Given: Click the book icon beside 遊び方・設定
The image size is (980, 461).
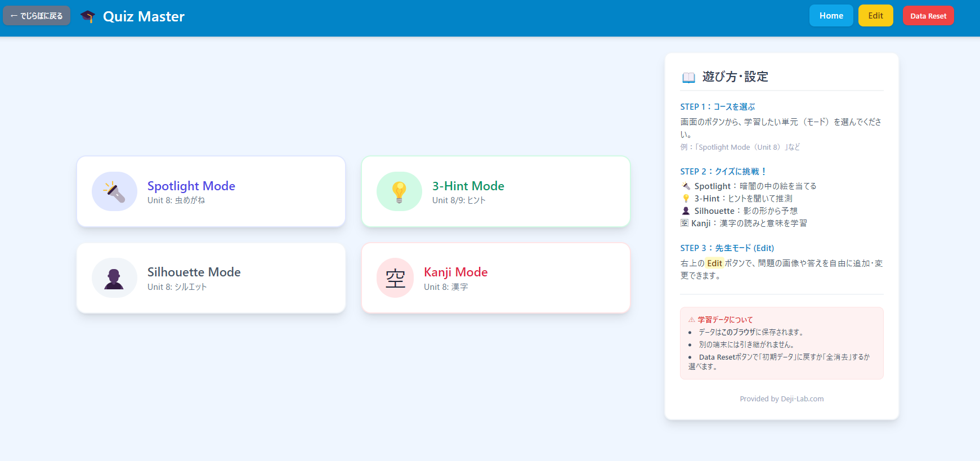Looking at the screenshot, I should click(x=688, y=77).
